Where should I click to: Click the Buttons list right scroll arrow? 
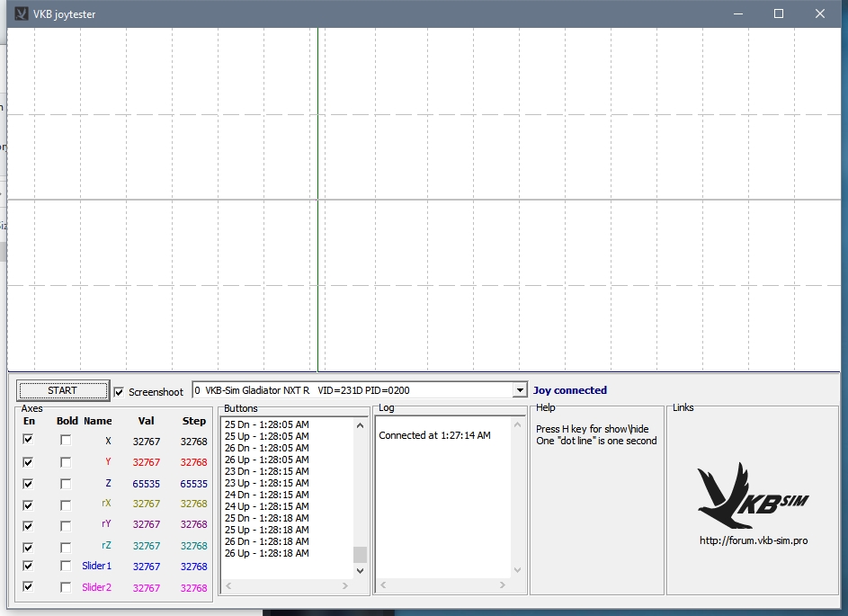pyautogui.click(x=344, y=586)
